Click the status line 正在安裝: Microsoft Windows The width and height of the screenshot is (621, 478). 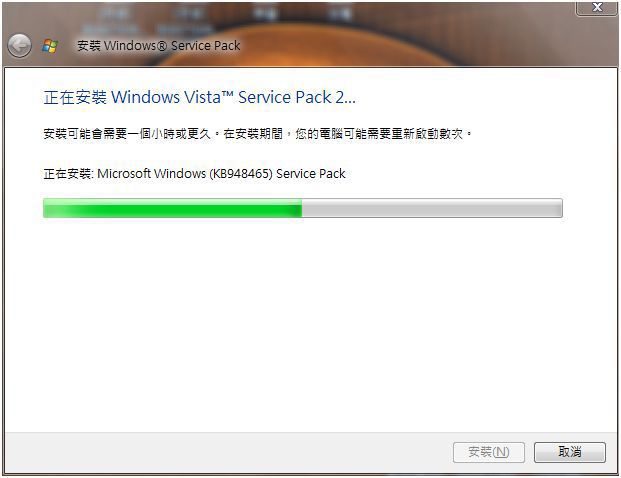tap(194, 173)
